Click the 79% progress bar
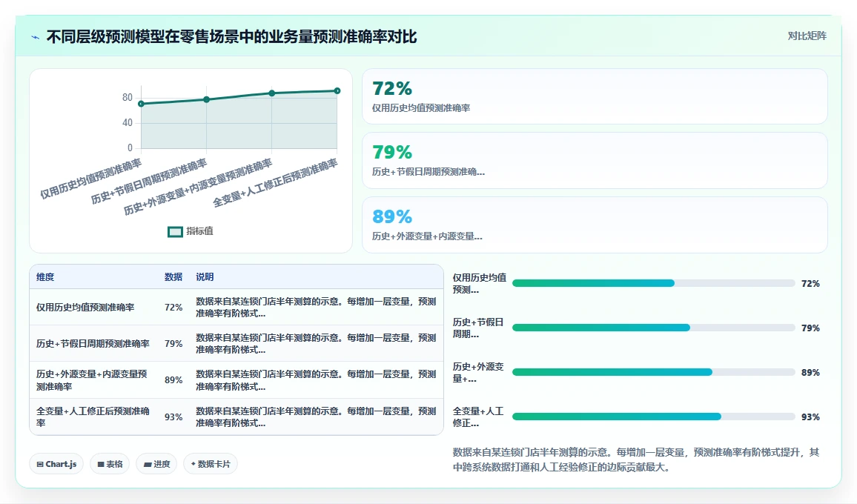Viewport: 857px width, 504px height. click(653, 328)
